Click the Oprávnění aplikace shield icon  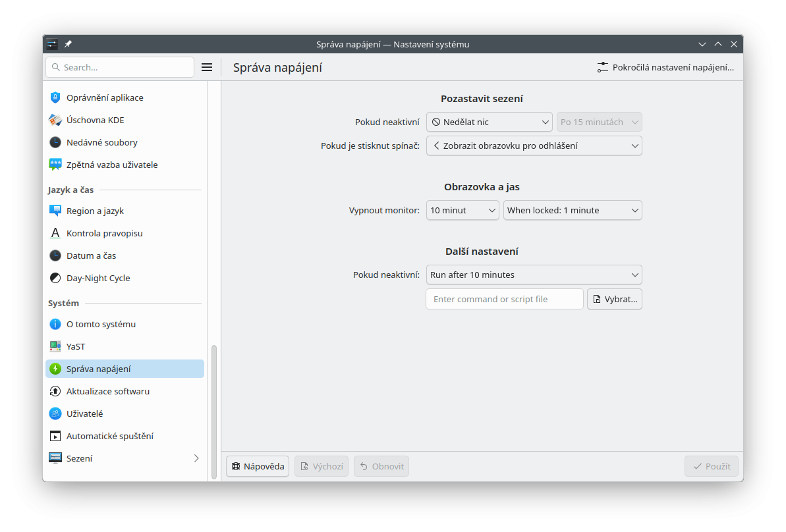[x=55, y=97]
